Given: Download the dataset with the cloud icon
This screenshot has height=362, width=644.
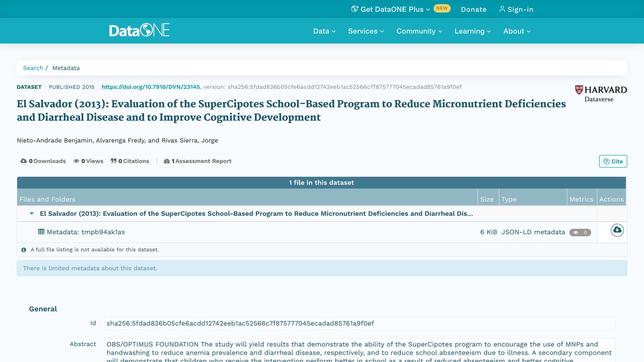Looking at the screenshot, I should 617,230.
